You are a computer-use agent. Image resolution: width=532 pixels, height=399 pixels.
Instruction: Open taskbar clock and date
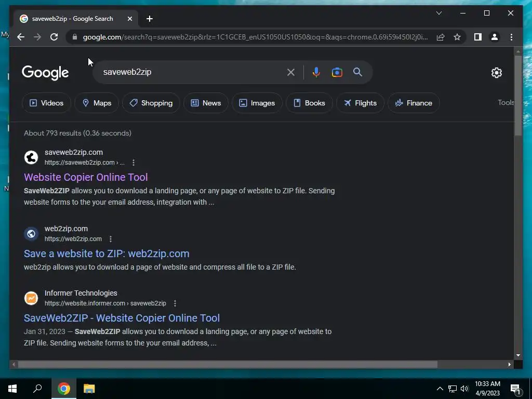click(x=487, y=389)
